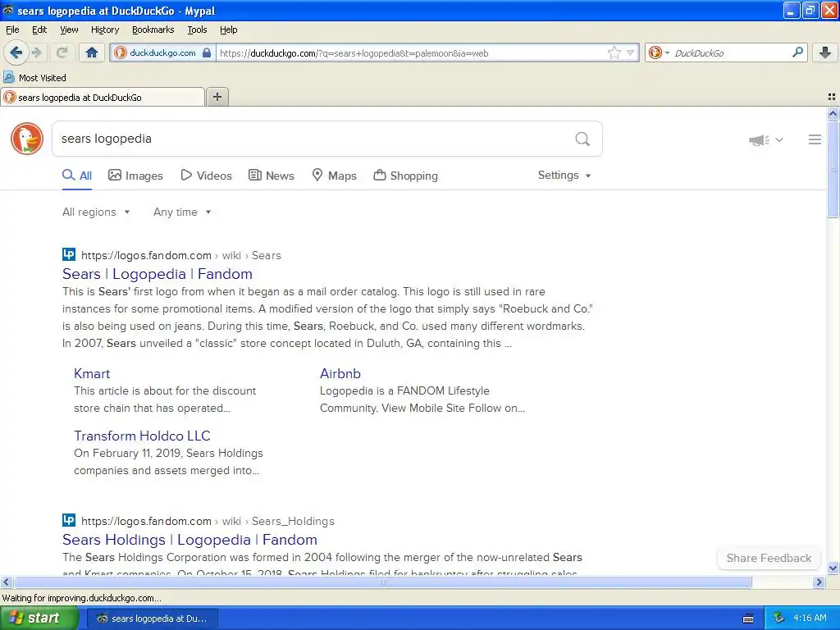Switch to the Shopping tab

pos(405,176)
